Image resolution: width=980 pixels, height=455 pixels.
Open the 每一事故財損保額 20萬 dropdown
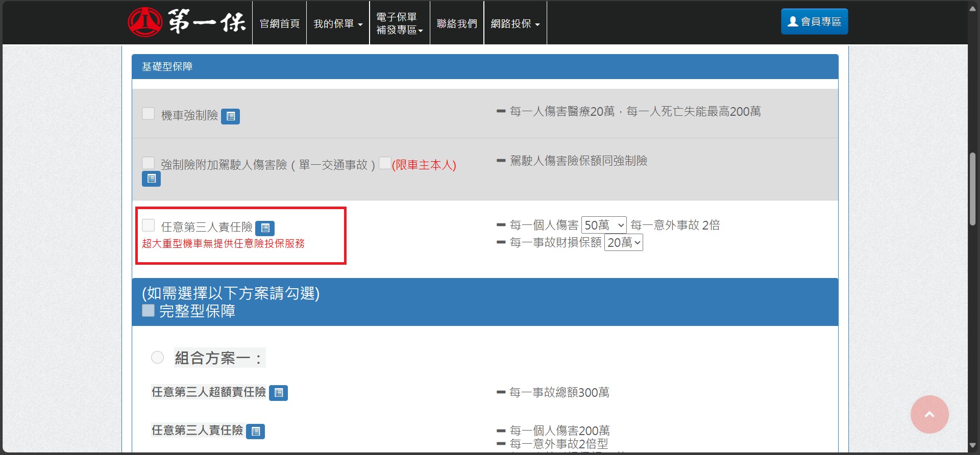[x=624, y=242]
